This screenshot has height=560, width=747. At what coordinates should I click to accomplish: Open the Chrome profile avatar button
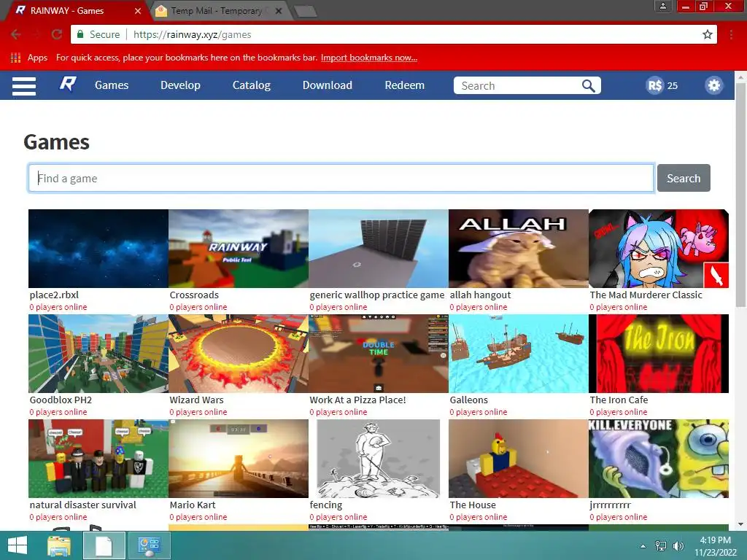coord(662,6)
